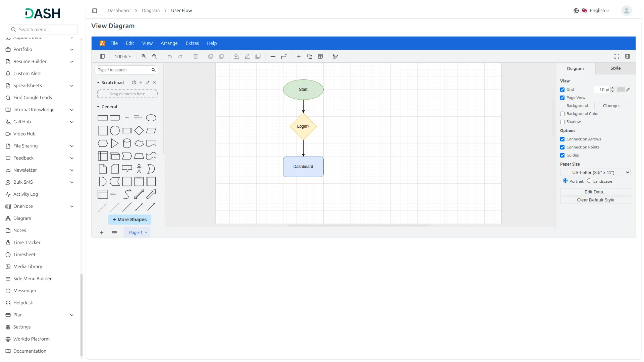Open the Arrange menu

tap(169, 43)
